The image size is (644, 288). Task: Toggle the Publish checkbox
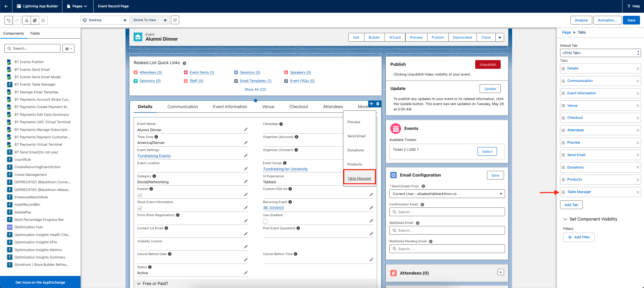[x=140, y=195]
